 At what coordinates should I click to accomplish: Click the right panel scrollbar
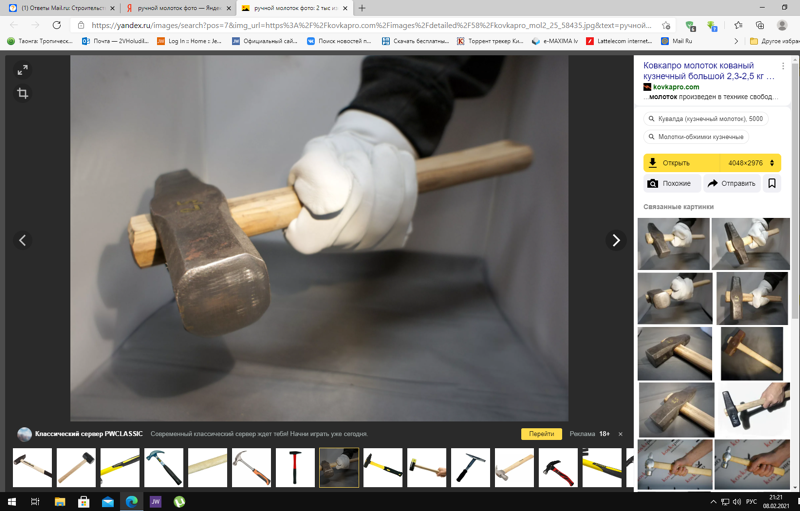(795, 191)
